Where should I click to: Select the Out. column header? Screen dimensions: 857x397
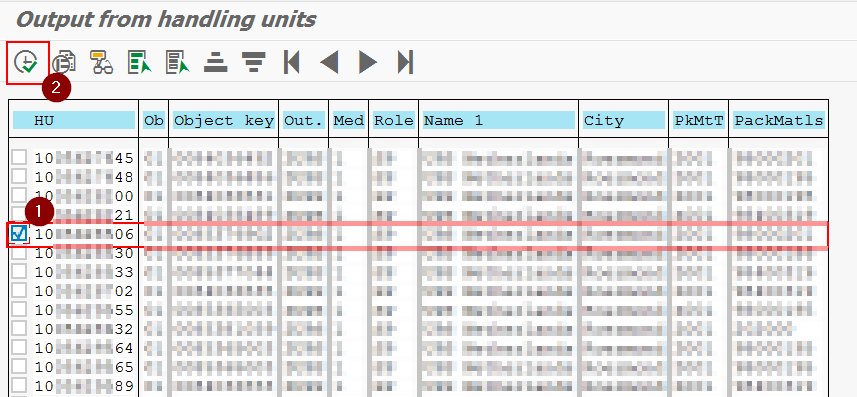[304, 120]
